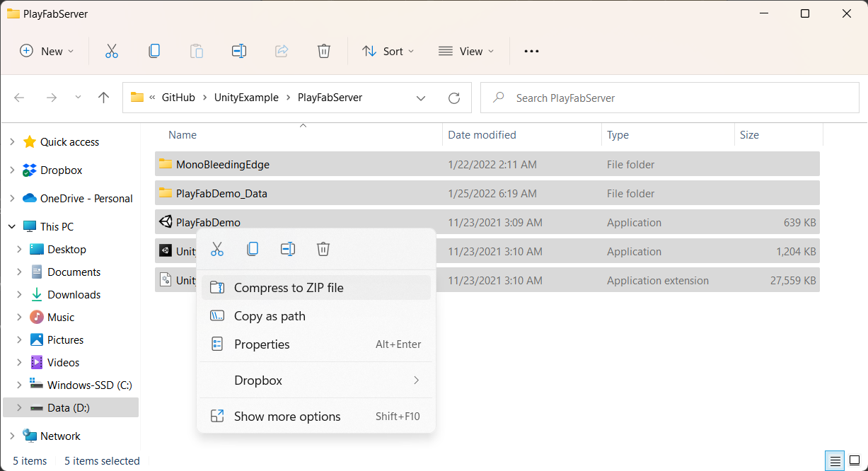Click the Copy icon in the toolbar
The image size is (868, 471).
(154, 51)
